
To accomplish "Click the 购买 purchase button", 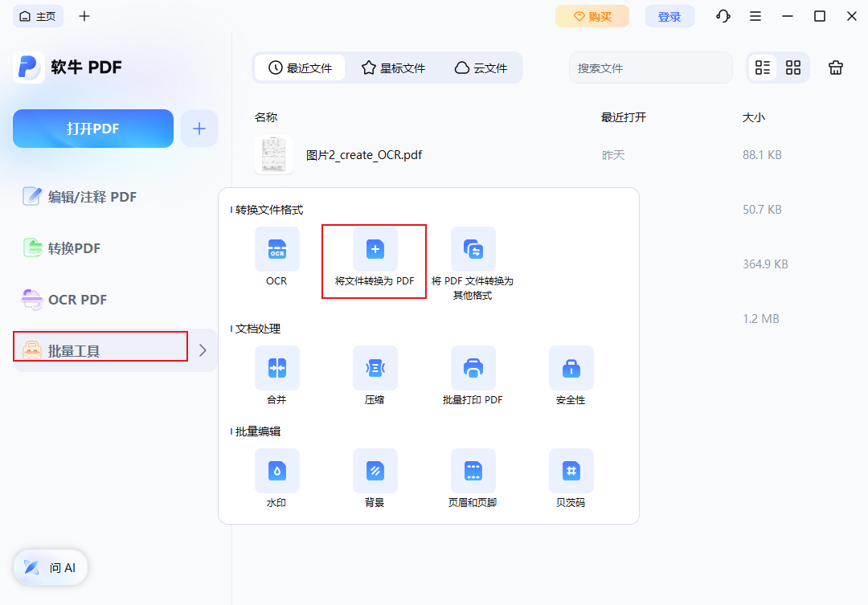I will [x=592, y=16].
